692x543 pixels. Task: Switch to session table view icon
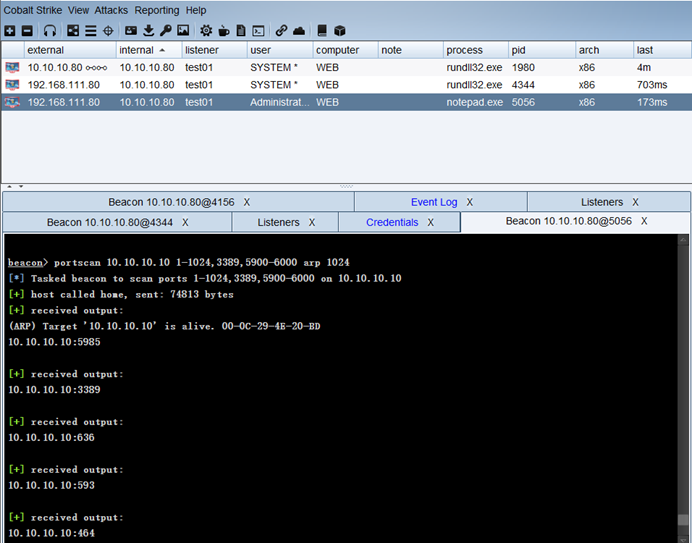click(90, 30)
